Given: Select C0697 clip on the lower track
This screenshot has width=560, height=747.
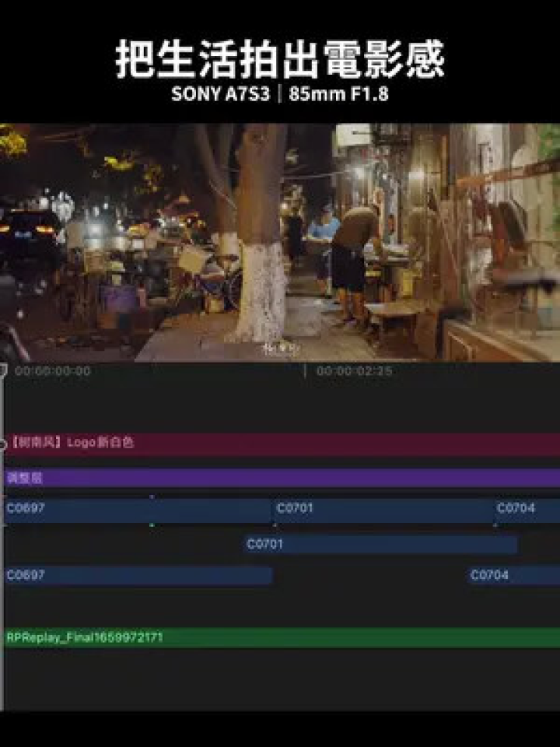Looking at the screenshot, I should point(138,576).
